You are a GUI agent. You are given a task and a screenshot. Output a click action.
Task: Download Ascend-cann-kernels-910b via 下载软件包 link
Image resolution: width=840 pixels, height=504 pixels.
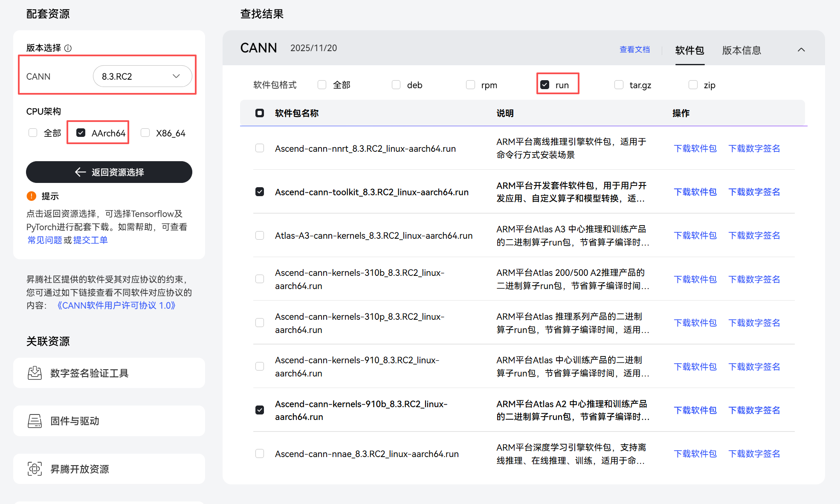(695, 410)
